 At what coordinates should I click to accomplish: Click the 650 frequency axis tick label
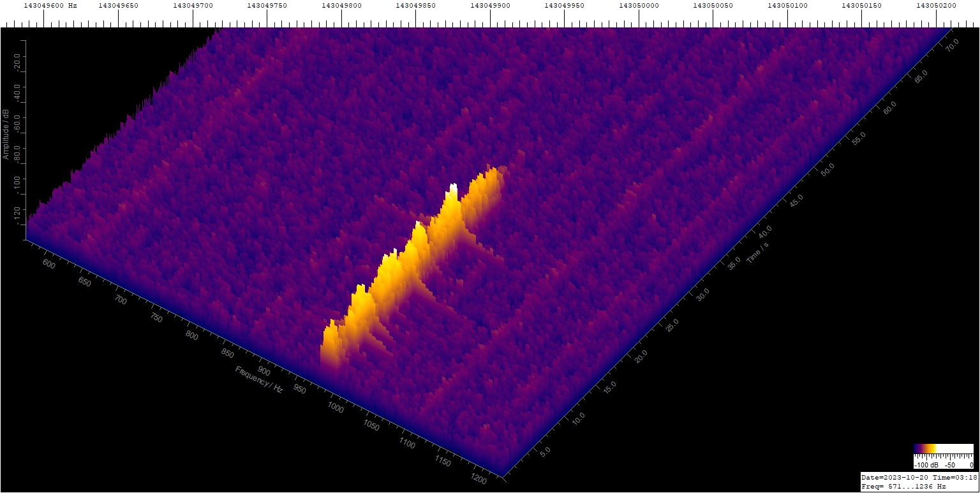pyautogui.click(x=85, y=283)
